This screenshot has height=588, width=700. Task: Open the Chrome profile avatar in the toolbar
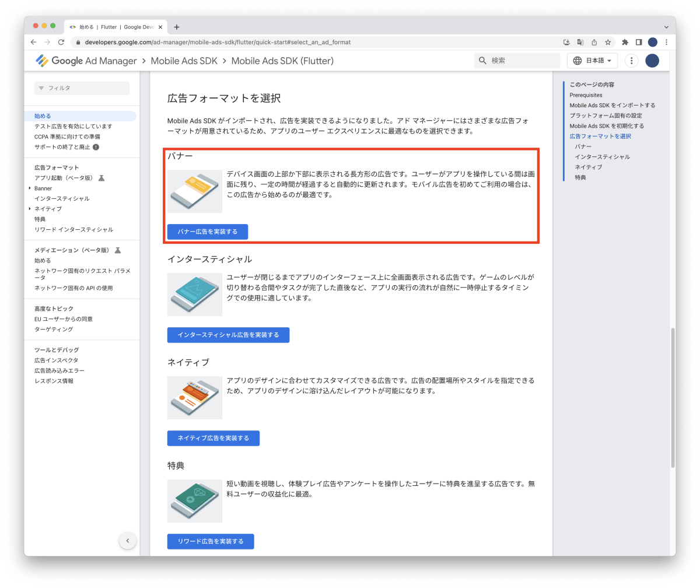click(x=653, y=42)
